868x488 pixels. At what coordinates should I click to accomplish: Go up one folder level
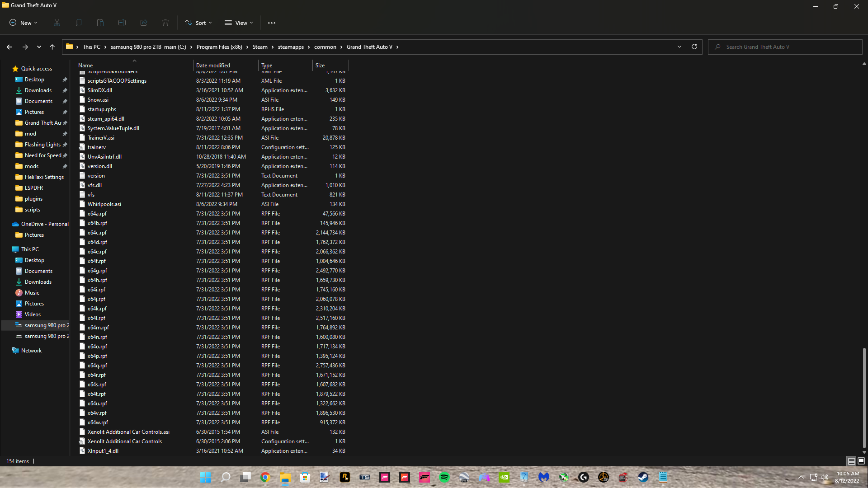click(x=52, y=47)
